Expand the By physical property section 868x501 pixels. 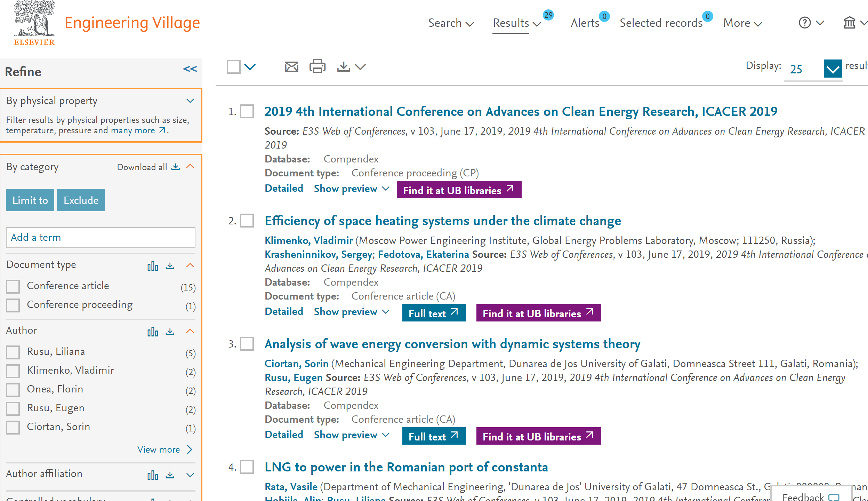[190, 101]
